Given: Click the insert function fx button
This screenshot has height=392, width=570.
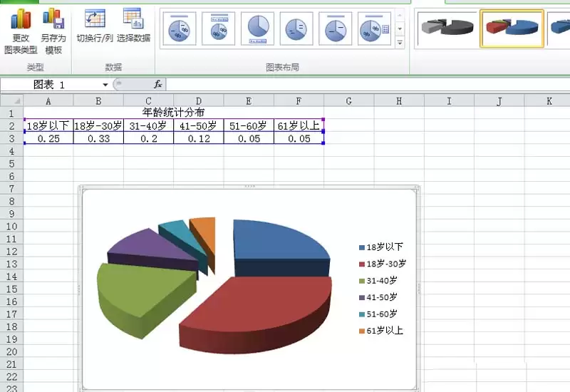Looking at the screenshot, I should [158, 84].
